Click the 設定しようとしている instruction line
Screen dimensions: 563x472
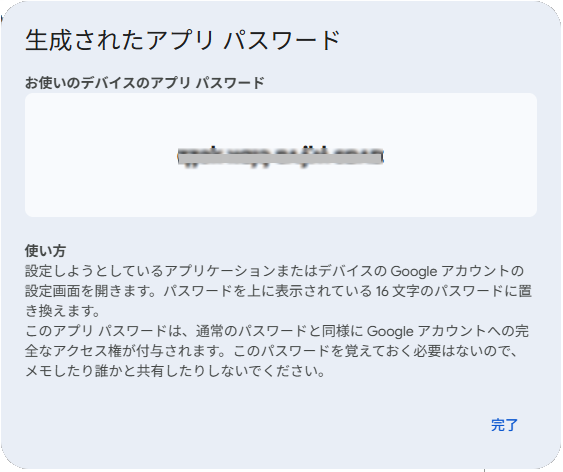pos(274,271)
